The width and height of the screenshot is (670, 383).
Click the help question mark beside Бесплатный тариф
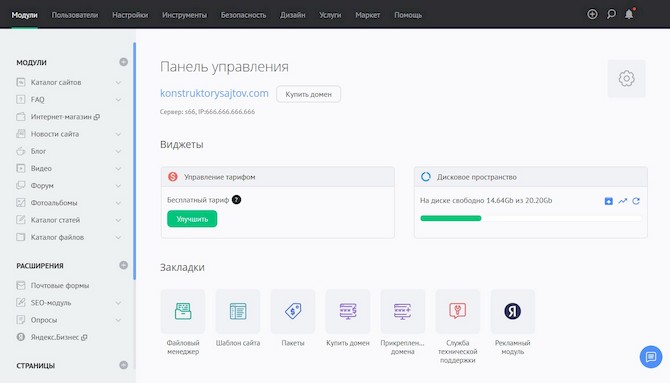(236, 200)
